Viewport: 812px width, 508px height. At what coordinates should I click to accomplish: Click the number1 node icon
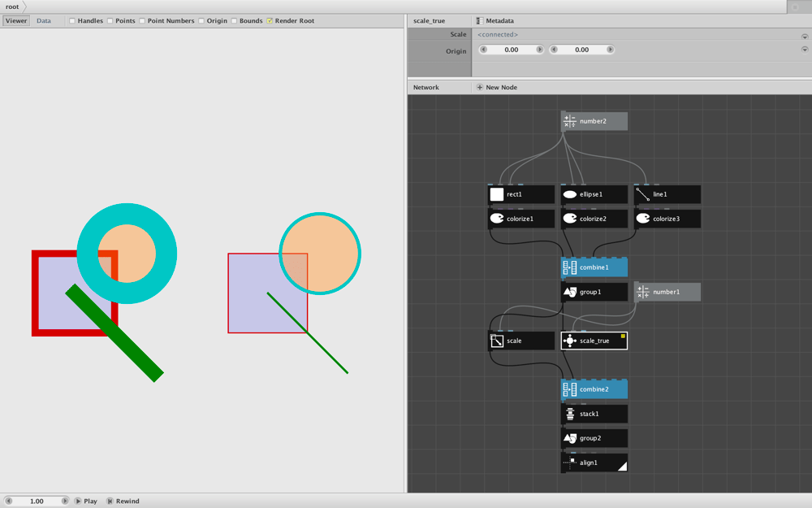pyautogui.click(x=642, y=292)
